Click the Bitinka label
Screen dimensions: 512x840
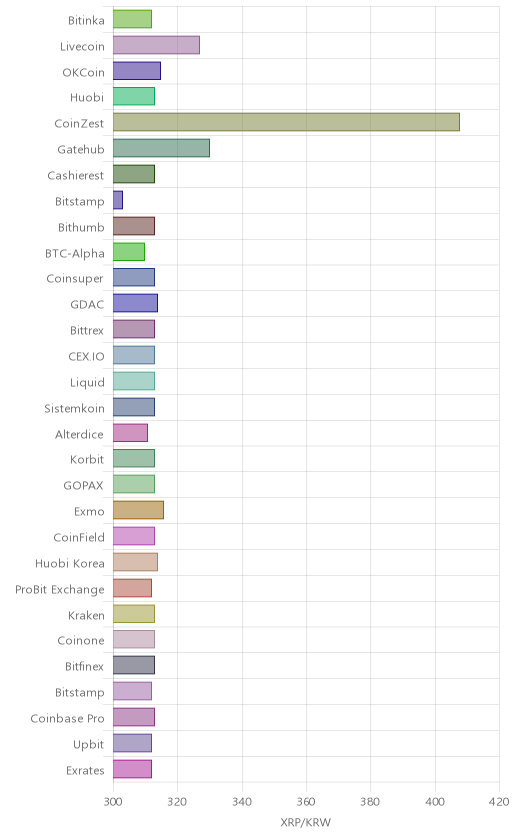[x=86, y=20]
